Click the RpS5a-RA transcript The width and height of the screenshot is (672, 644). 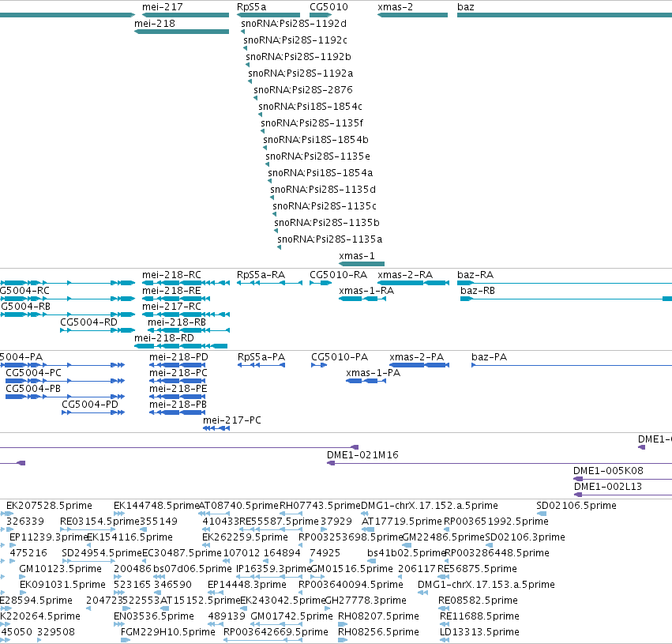click(x=269, y=283)
